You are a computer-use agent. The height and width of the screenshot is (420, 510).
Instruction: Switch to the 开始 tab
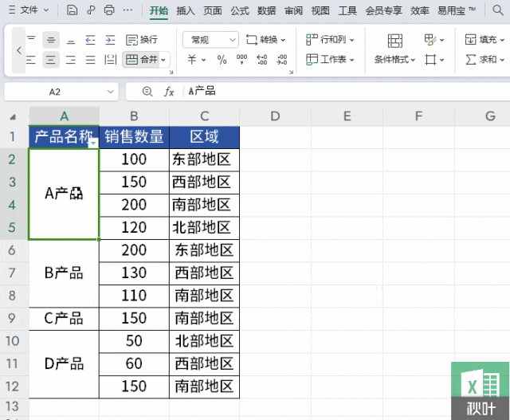click(x=159, y=10)
